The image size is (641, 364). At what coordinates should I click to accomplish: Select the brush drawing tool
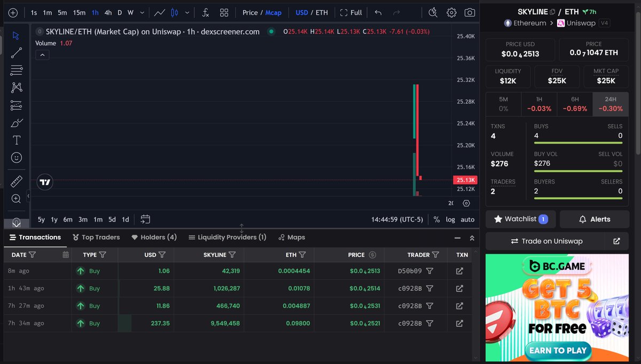(16, 123)
